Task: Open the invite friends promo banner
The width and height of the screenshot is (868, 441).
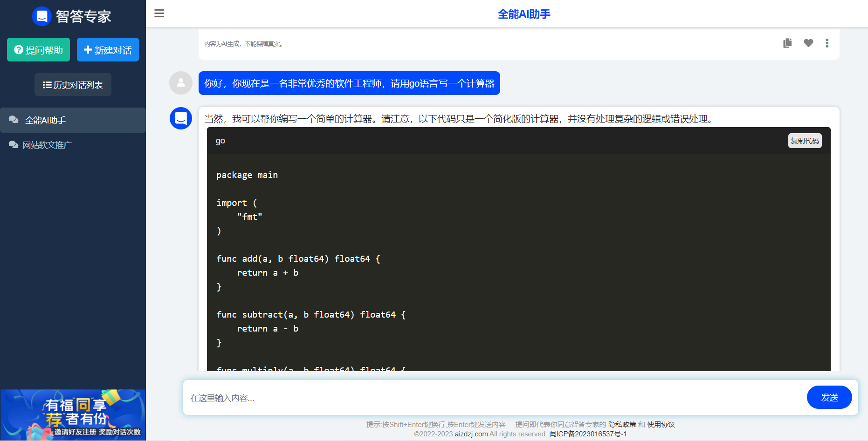Action: (73, 414)
